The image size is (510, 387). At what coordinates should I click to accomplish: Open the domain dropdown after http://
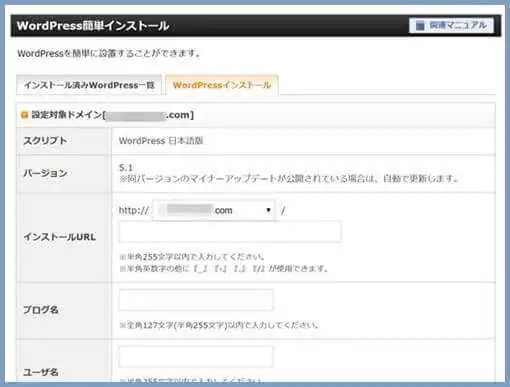click(213, 210)
